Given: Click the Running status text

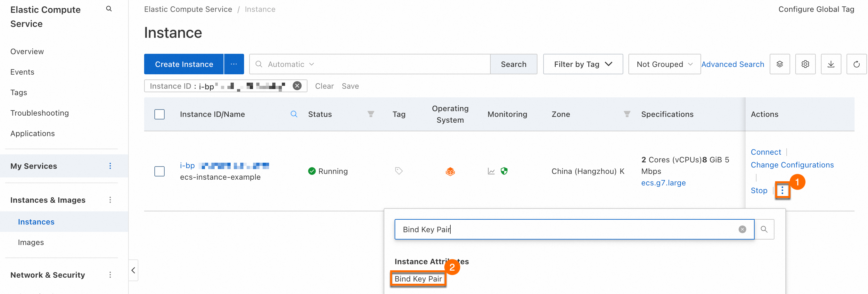Looking at the screenshot, I should coord(333,171).
